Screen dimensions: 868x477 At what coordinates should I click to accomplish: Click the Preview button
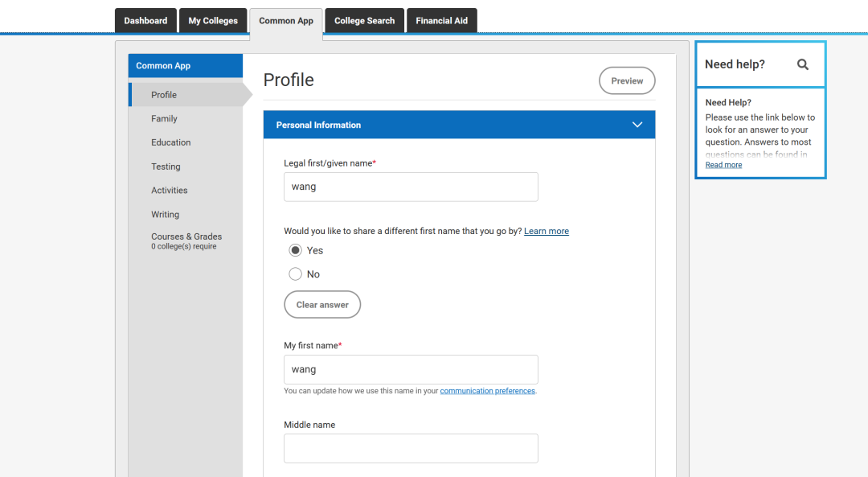point(627,81)
